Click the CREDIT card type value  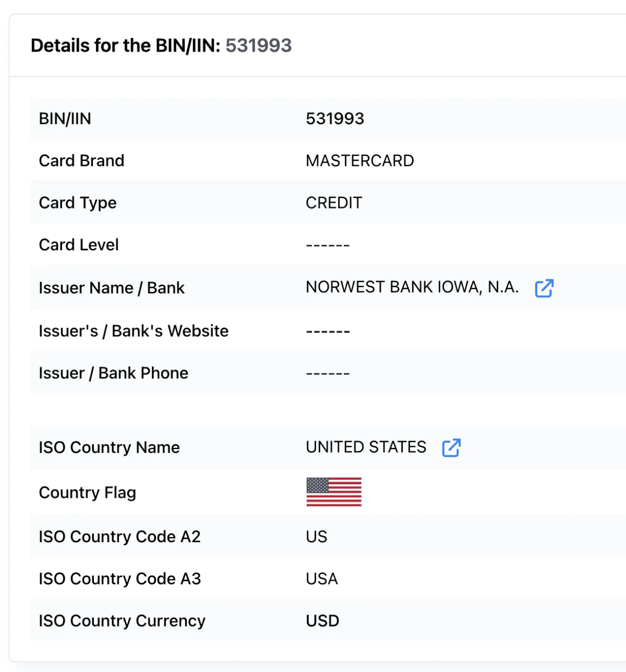coord(334,203)
